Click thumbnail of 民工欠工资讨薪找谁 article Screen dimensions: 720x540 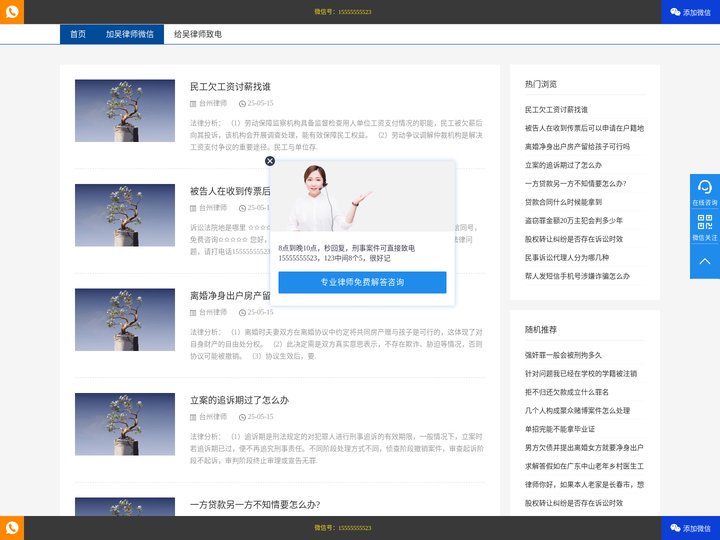coord(125,111)
